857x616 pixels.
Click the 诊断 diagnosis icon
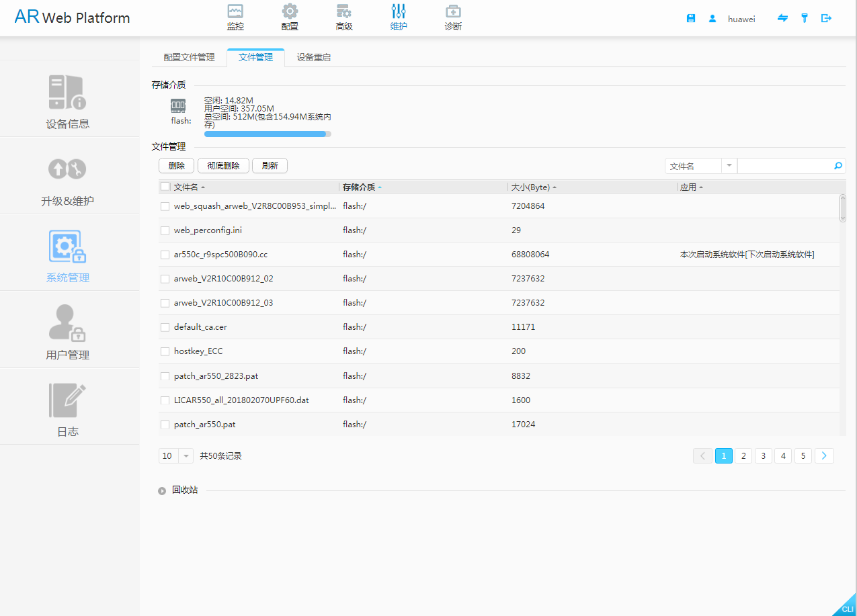click(x=453, y=11)
